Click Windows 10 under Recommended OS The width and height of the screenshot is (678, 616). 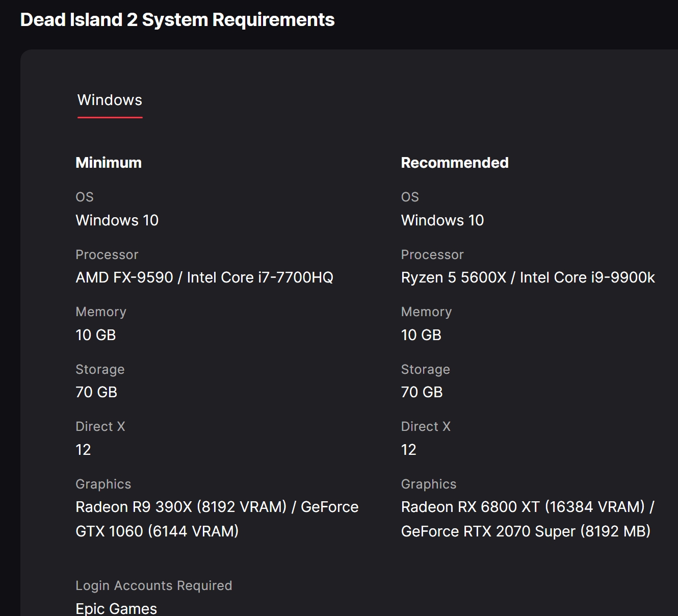click(x=442, y=220)
